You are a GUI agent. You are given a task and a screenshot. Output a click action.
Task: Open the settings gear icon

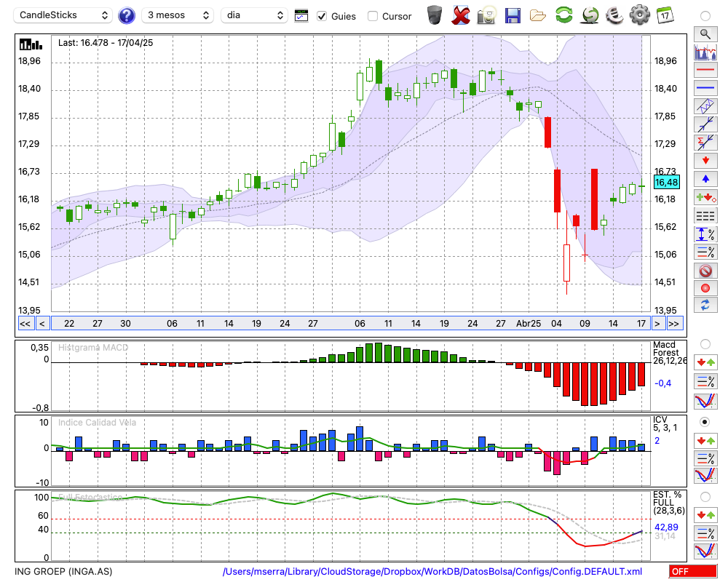640,15
